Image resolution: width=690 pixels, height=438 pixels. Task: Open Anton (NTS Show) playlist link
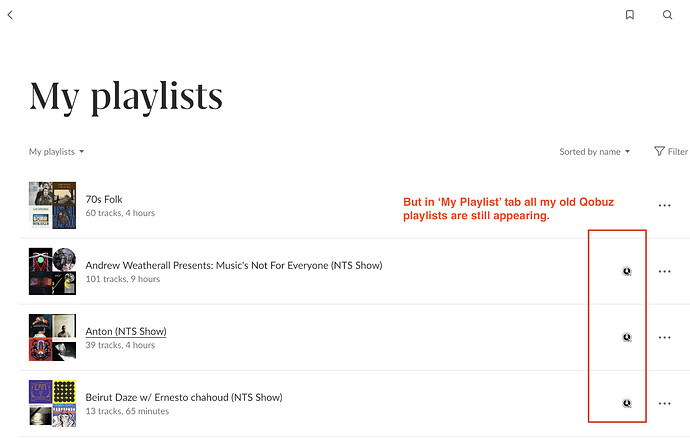pos(126,331)
